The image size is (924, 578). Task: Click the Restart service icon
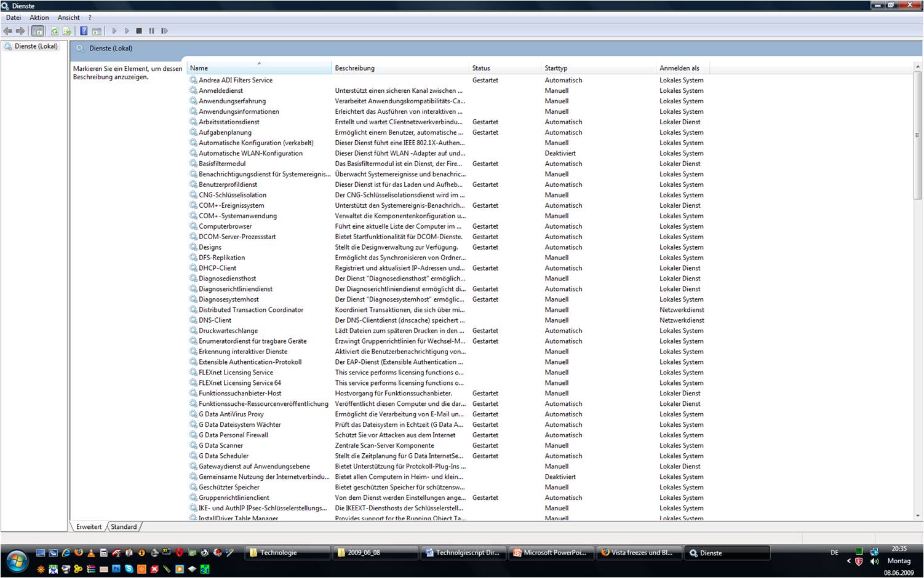pos(164,31)
